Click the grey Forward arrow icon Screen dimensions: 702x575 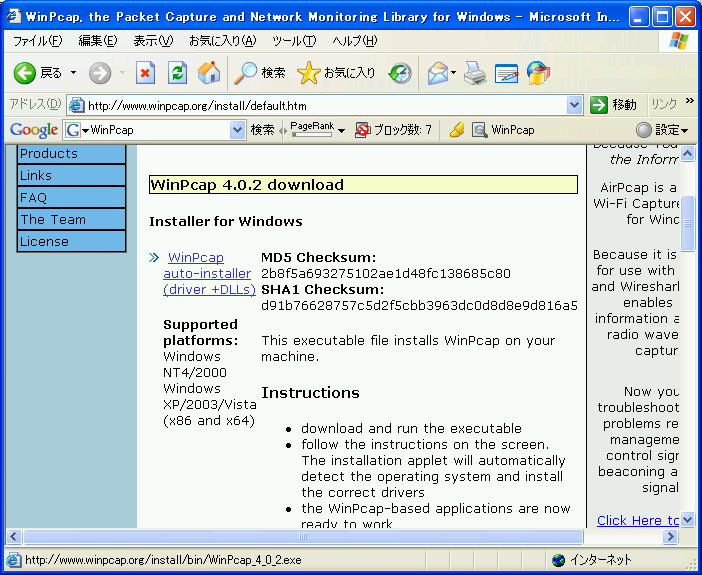tap(100, 73)
